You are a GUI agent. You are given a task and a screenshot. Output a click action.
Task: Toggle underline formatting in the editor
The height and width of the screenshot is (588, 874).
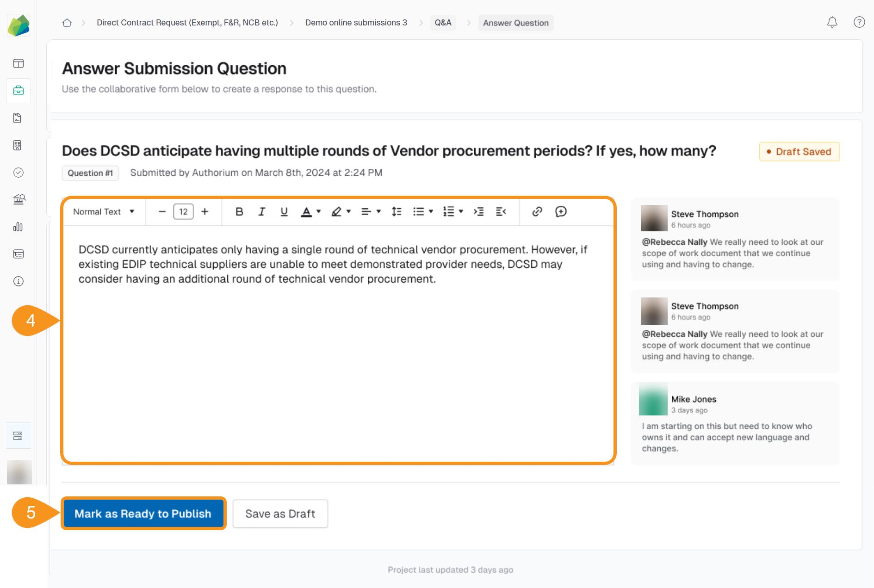[x=284, y=211]
